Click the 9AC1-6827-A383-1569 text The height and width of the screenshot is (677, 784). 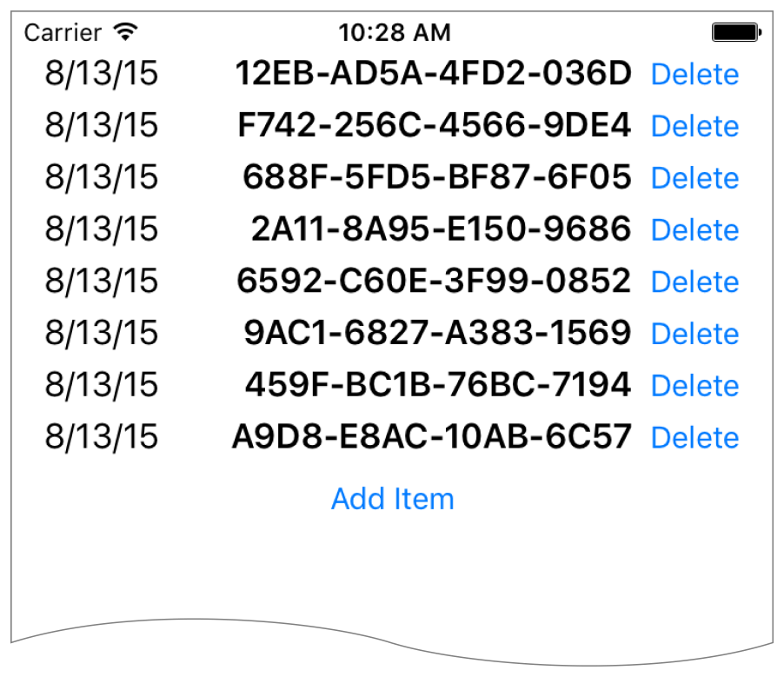coord(437,334)
